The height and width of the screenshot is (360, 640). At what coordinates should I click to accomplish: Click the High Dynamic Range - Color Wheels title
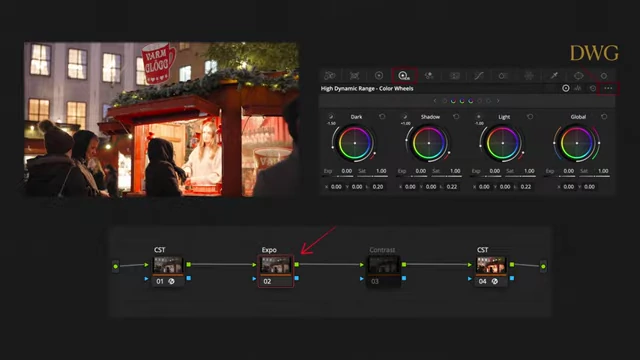(x=367, y=88)
